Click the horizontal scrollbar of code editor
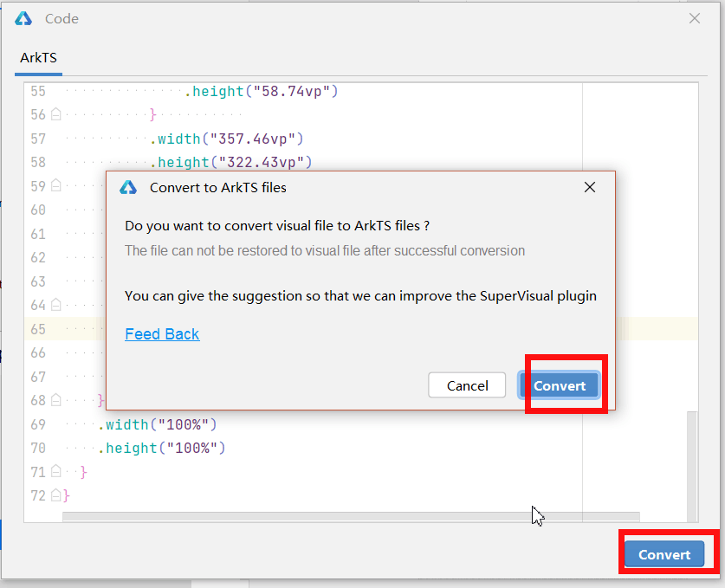The image size is (725, 588). pos(351,516)
